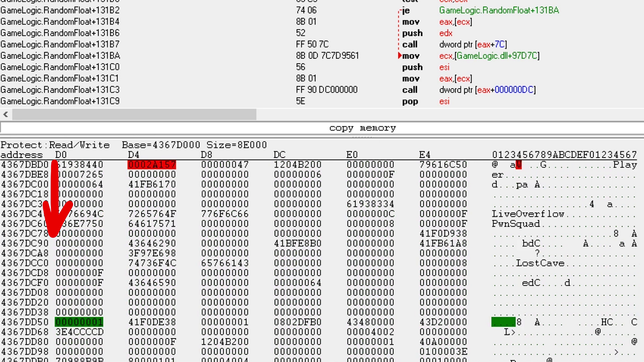Select the green highlighted value 00000001
The height and width of the screenshot is (362, 644).
coord(79,322)
